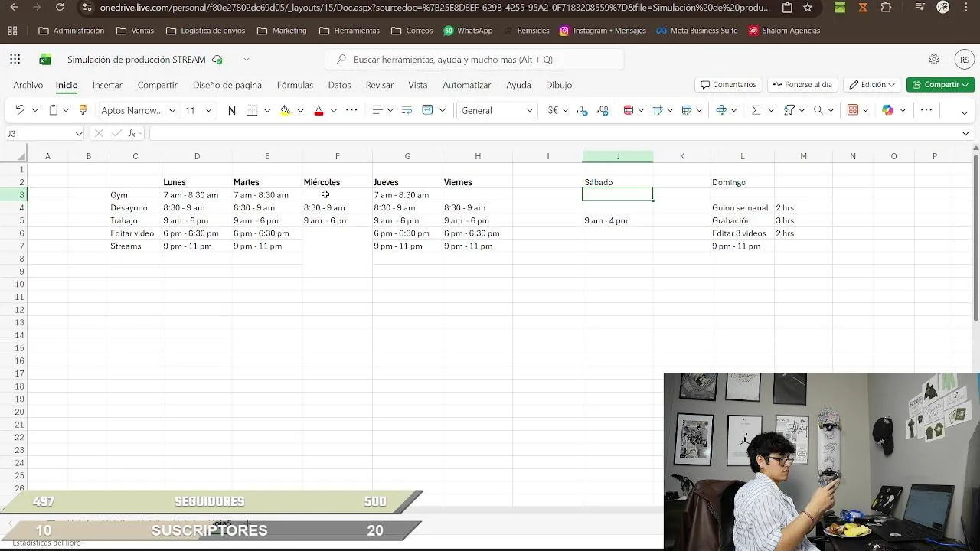Click the Add-ins icon
980x551 pixels.
(853, 110)
